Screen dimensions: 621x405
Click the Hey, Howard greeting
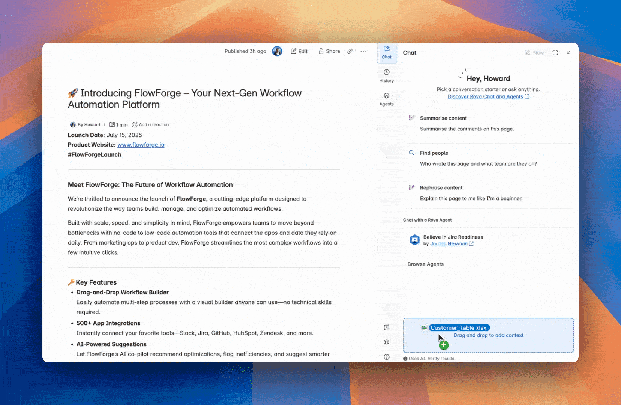point(488,78)
